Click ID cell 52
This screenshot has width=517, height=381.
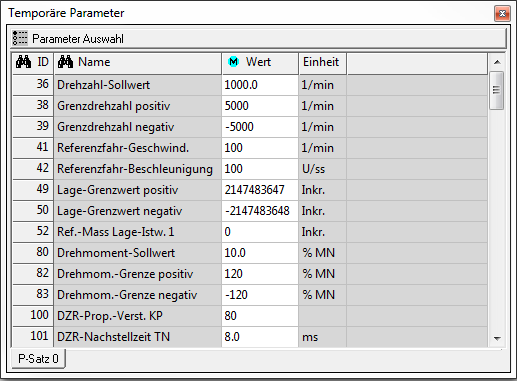(x=33, y=232)
